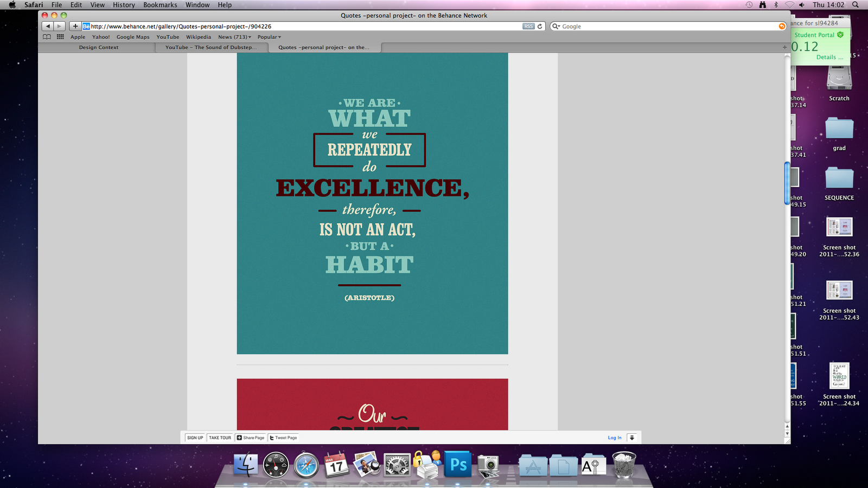The height and width of the screenshot is (488, 868).
Task: Launch Photoshop from the Dock
Action: (x=458, y=465)
